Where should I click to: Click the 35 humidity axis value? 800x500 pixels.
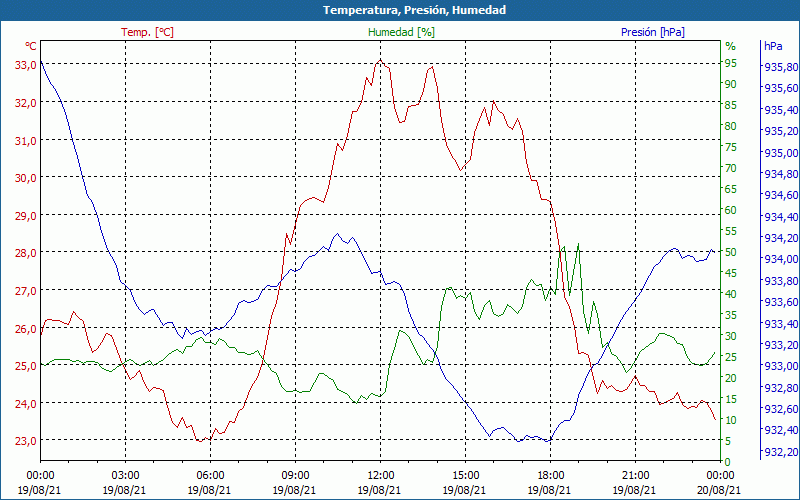click(731, 315)
